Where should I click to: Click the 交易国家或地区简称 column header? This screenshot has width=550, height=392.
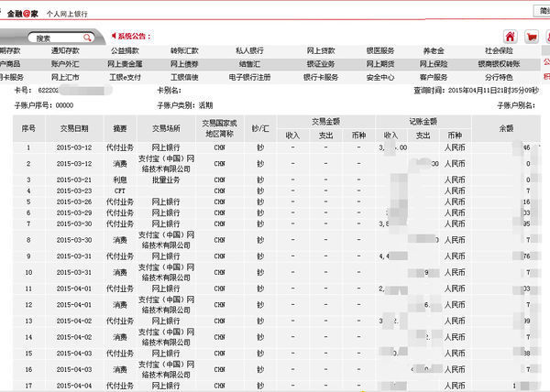[x=219, y=128]
